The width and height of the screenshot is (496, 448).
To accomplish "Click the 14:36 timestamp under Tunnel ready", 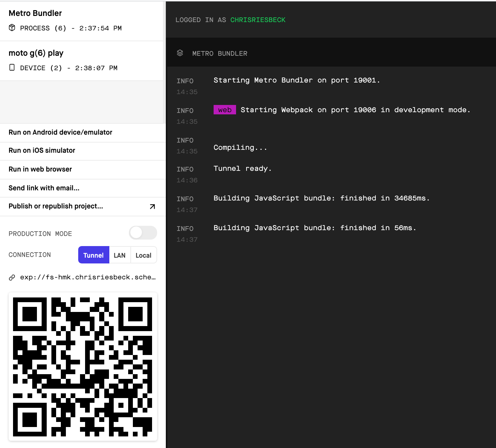I will click(x=187, y=180).
